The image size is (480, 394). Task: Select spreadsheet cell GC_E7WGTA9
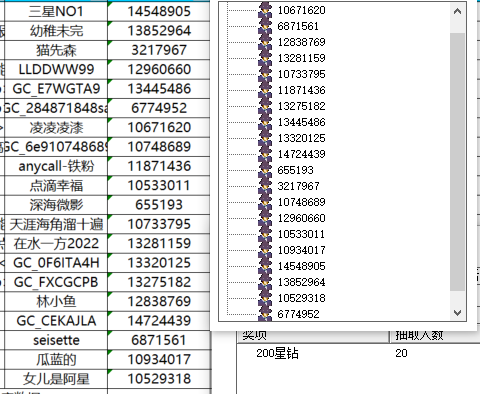coord(56,89)
